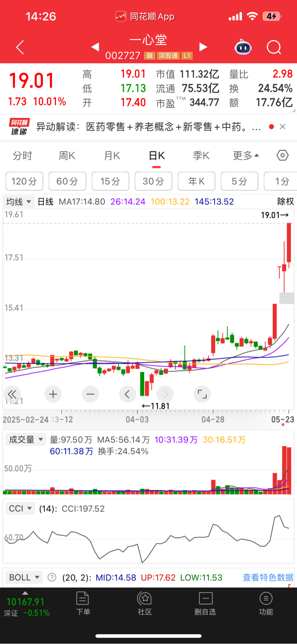The width and height of the screenshot is (297, 644).
Task: Open 下单 order placement
Action: click(x=83, y=603)
